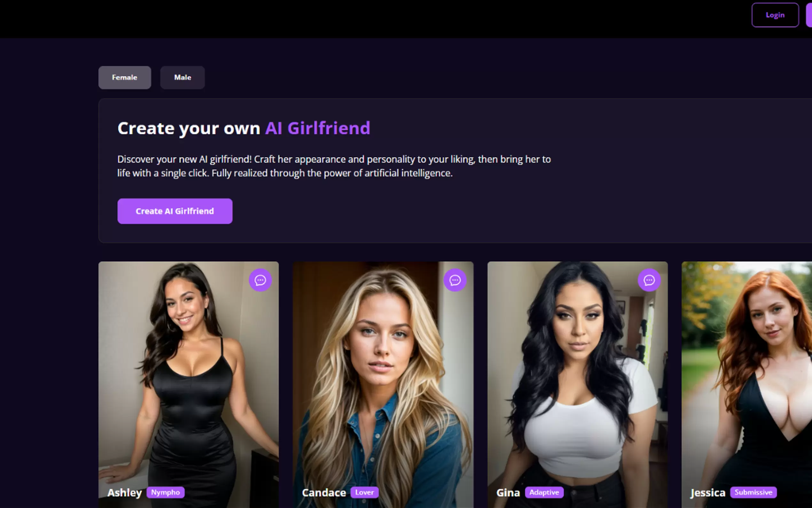Screen dimensions: 812x508
Task: Click the Gina name label
Action: pos(508,493)
